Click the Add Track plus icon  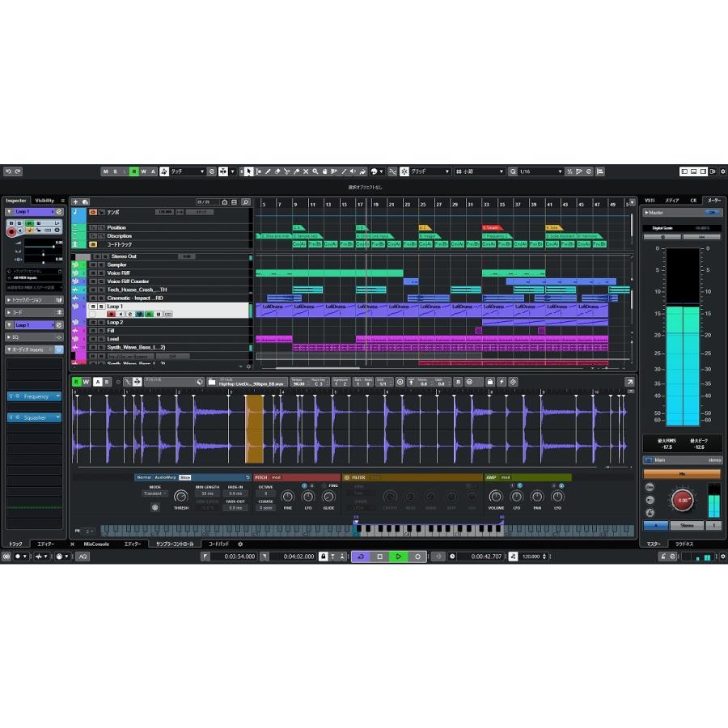point(75,201)
